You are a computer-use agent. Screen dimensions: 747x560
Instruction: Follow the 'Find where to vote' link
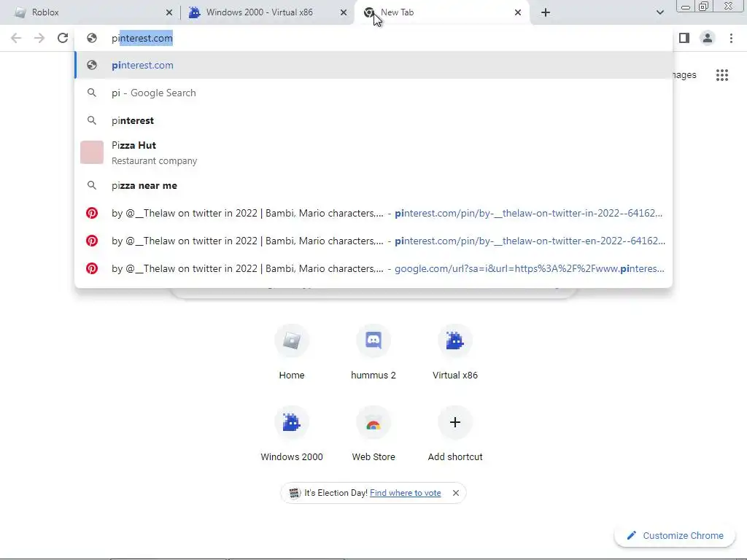point(406,493)
